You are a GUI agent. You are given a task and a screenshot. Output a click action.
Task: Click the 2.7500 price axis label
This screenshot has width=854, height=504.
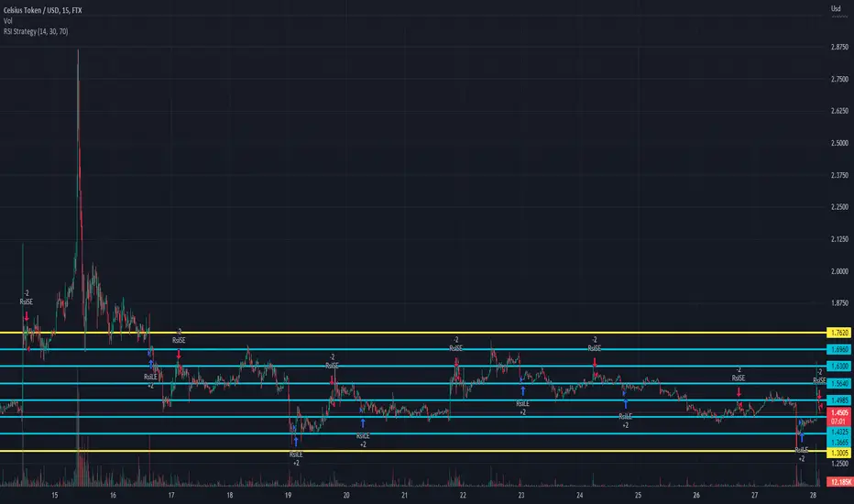839,79
